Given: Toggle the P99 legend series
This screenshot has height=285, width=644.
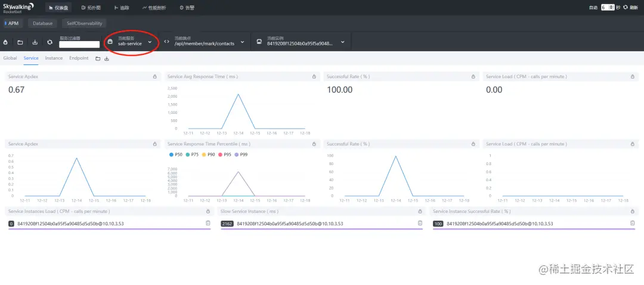Looking at the screenshot, I should 241,155.
